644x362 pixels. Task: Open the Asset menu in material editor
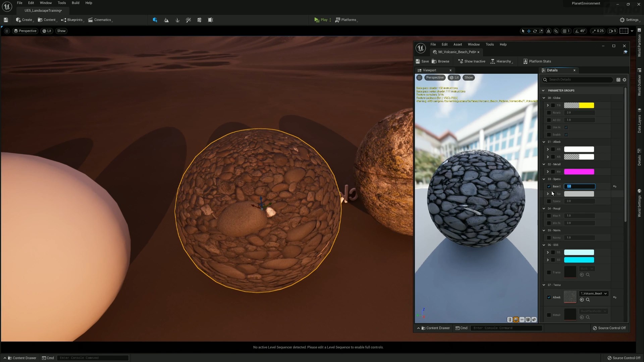pos(458,44)
